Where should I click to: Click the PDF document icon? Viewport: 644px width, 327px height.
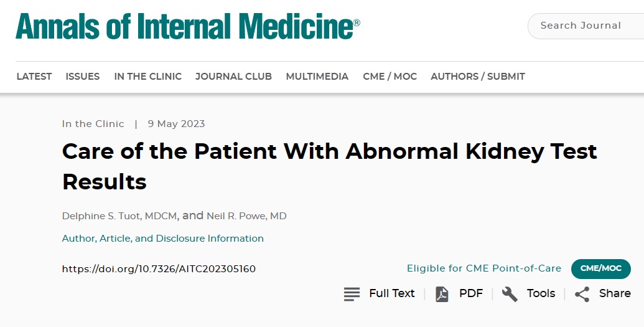442,294
